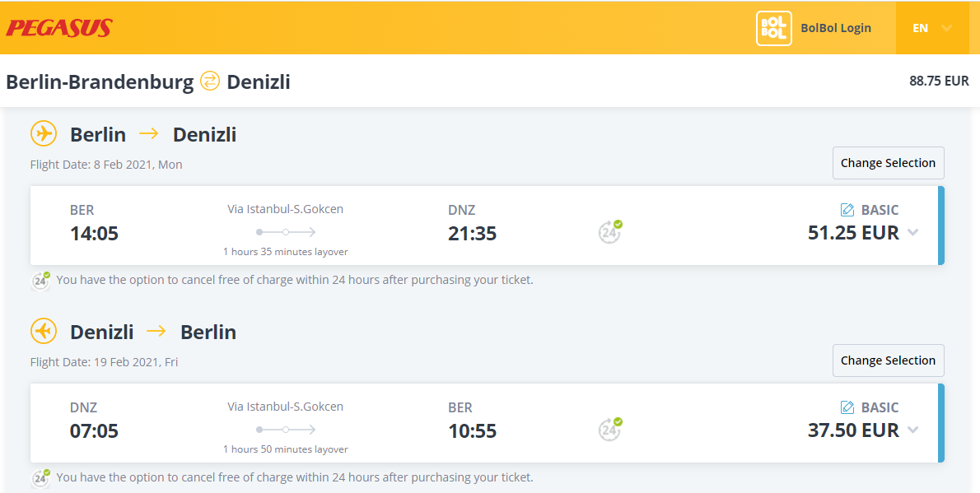Click the 24-hour cancel icon on DNZ flight
Screen dimensions: 980x493
coord(610,430)
